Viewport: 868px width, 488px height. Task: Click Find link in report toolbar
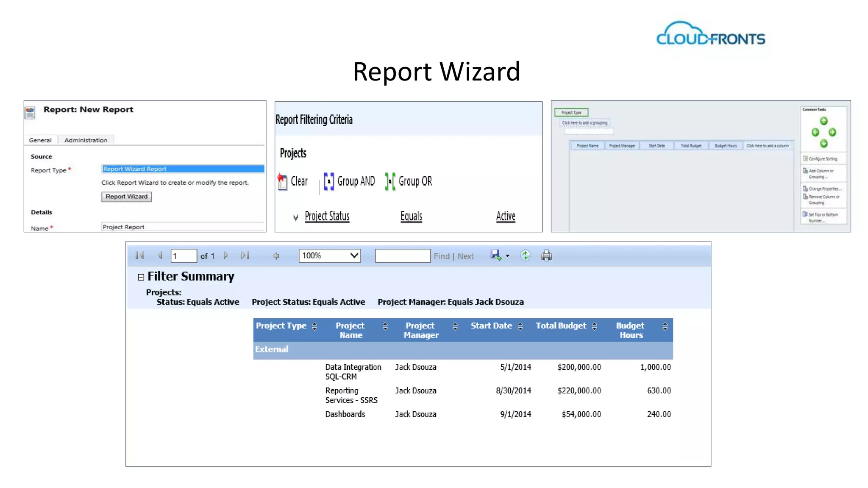(x=442, y=256)
